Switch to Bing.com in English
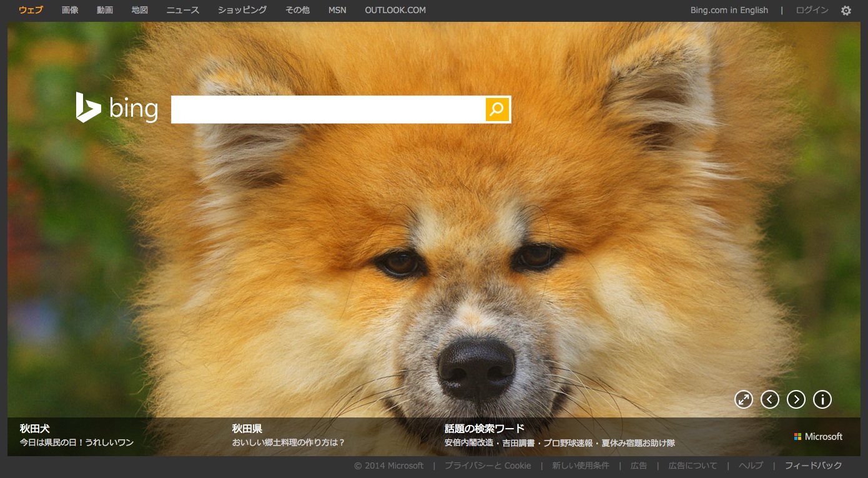Viewport: 868px width, 478px height. click(x=729, y=10)
